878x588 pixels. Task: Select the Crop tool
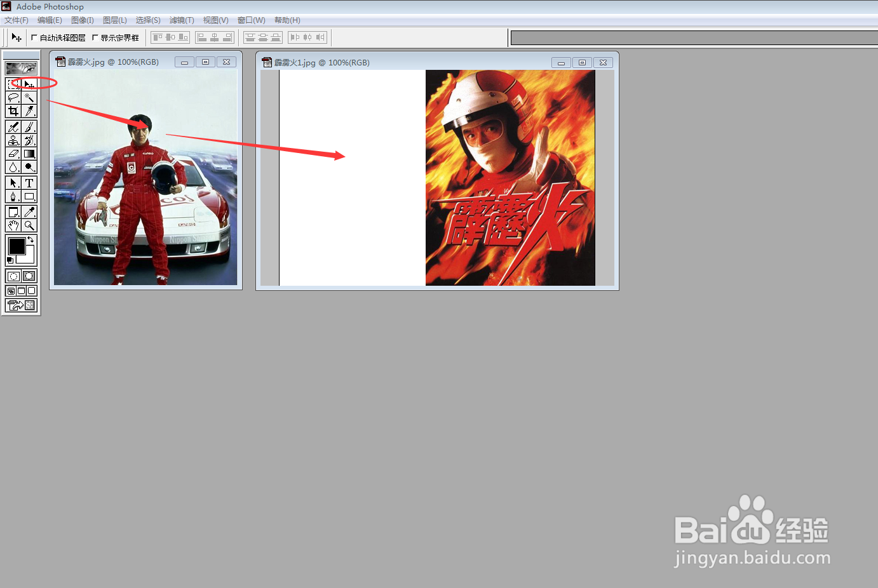pos(13,110)
